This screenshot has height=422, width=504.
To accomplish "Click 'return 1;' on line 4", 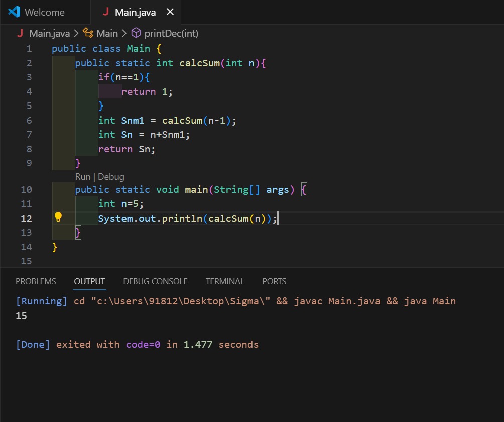I will pyautogui.click(x=147, y=91).
